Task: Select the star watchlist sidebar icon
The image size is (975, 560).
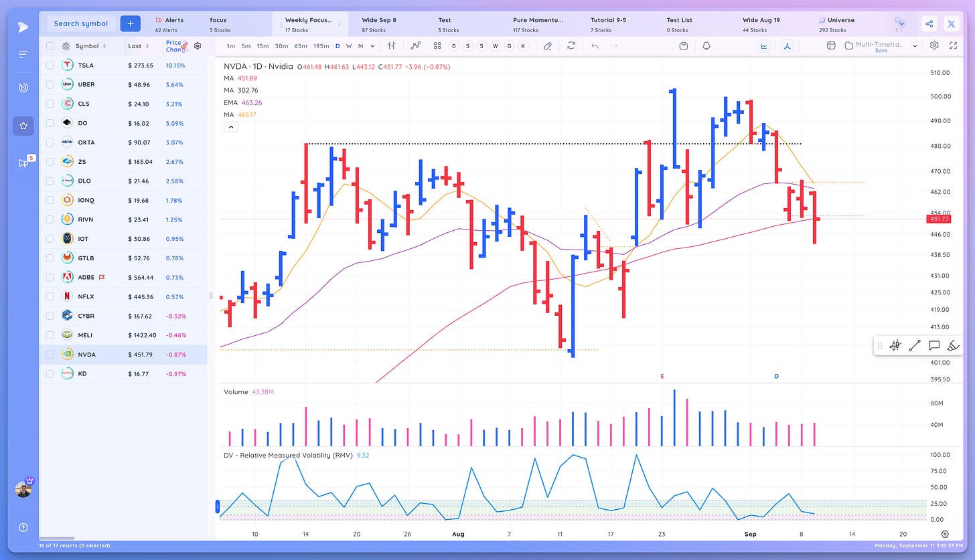Action: 23,126
